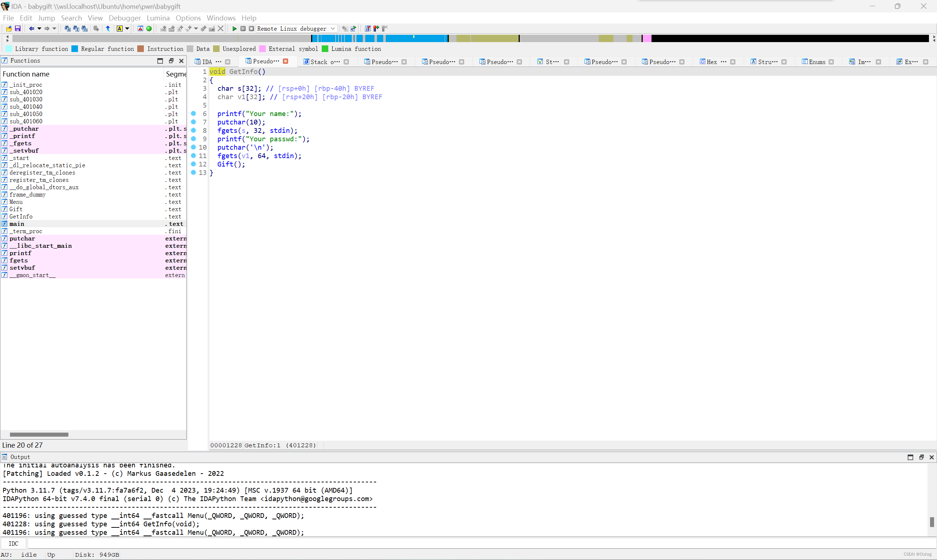Click the blue up arrow toolbar icon

[108, 29]
